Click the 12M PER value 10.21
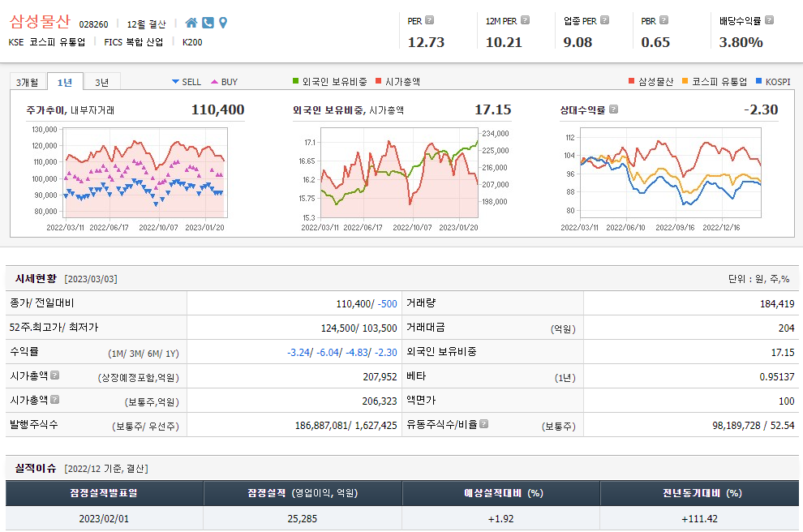Viewport: 803px width, 532px height. [x=504, y=42]
